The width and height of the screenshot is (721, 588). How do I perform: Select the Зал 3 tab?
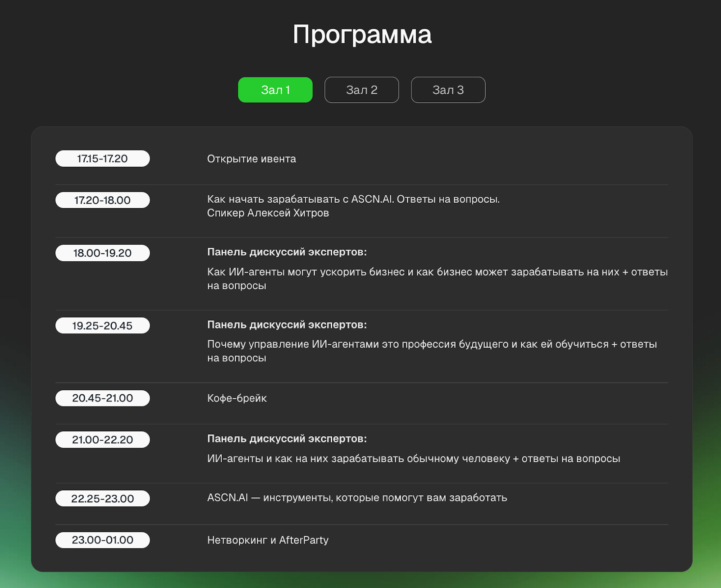(x=448, y=90)
